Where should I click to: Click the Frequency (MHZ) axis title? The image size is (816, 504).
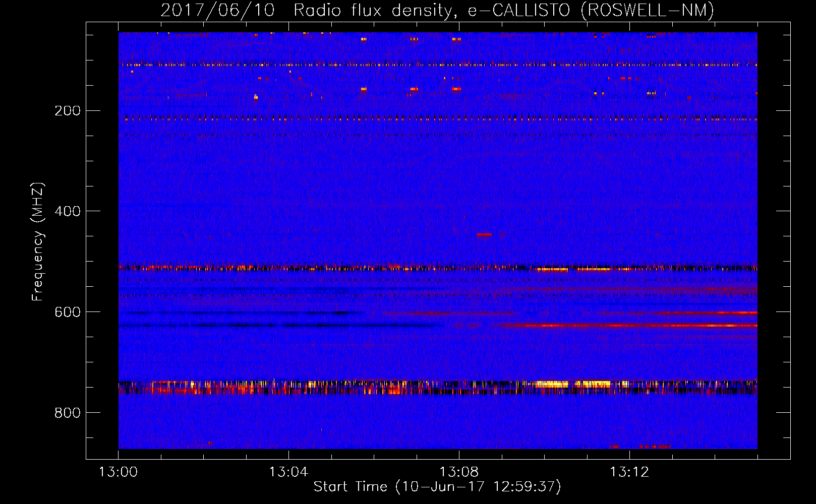pyautogui.click(x=38, y=241)
